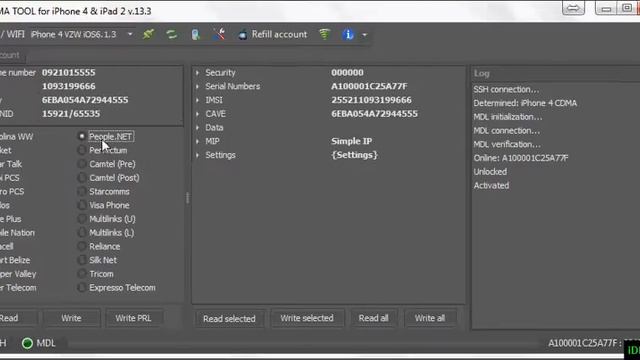Click the Serial Numbers value A100001C25A77F
Viewport: 640px width, 360px height.
click(x=369, y=87)
